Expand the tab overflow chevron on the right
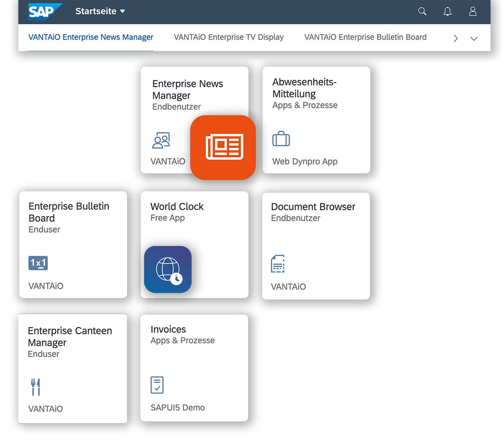The height and width of the screenshot is (445, 504). point(474,38)
